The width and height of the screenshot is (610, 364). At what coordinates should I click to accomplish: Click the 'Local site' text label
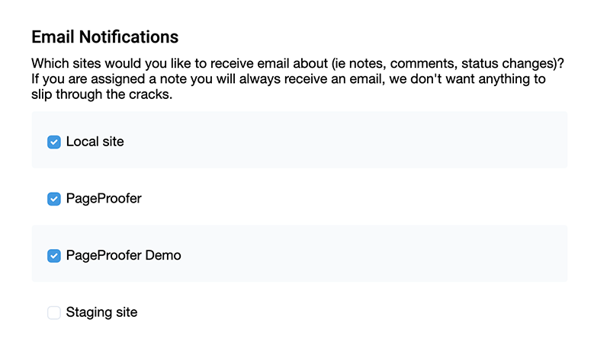tap(95, 142)
